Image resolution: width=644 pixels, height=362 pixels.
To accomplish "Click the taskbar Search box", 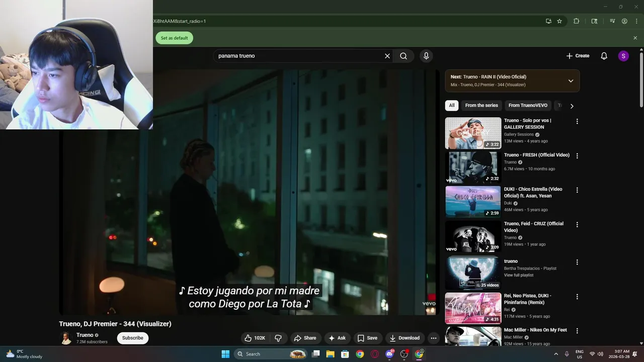I will [271, 354].
